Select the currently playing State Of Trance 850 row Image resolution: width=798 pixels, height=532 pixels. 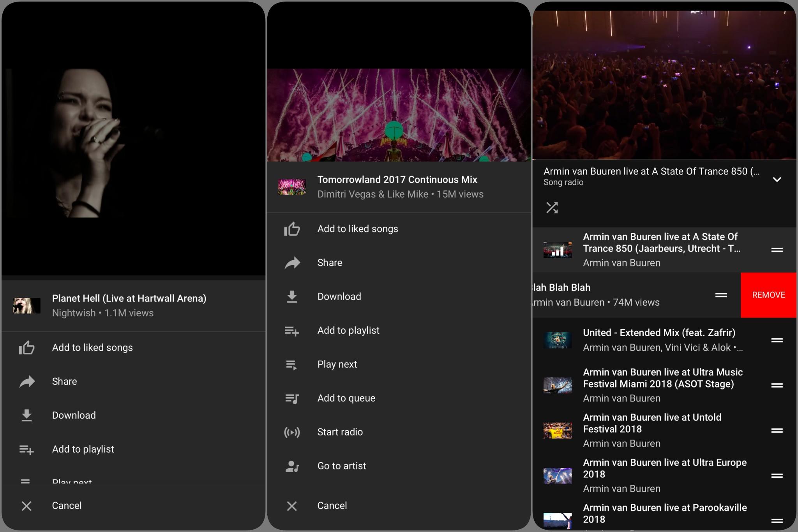(x=664, y=250)
